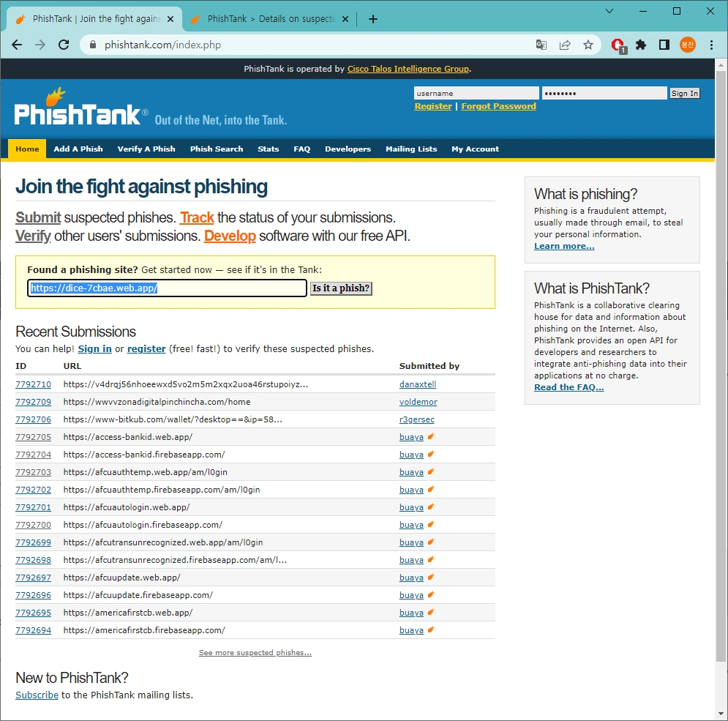Viewport: 728px width, 721px height.
Task: Go to the Stats navigation tab
Action: [x=268, y=149]
